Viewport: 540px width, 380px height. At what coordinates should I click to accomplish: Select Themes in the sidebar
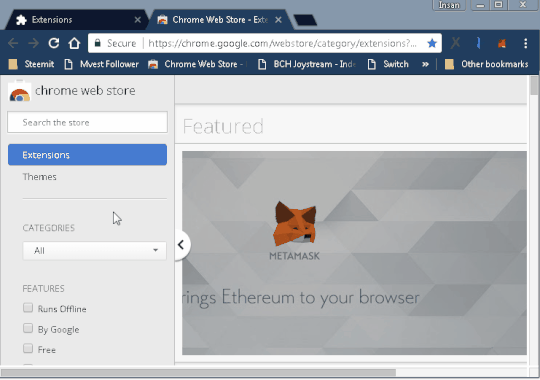point(39,177)
